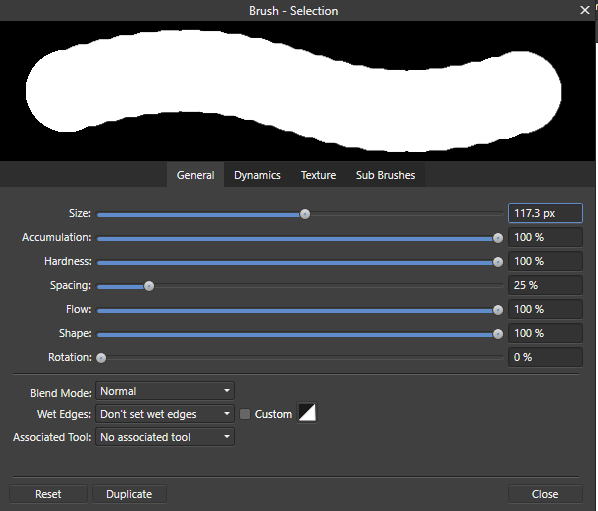Click the Rotation slider handle

(101, 358)
